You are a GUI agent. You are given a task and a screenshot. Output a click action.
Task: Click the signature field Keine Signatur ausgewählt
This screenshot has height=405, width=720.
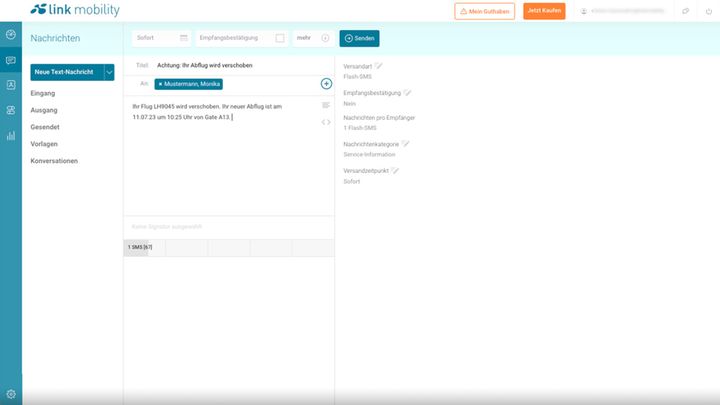[229, 227]
